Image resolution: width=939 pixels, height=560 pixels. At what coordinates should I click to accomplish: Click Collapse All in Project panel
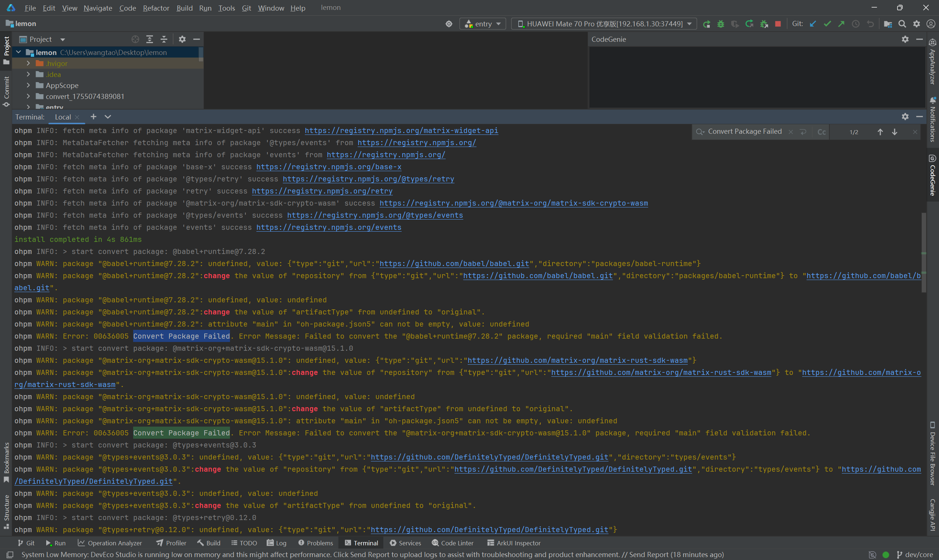click(x=164, y=39)
